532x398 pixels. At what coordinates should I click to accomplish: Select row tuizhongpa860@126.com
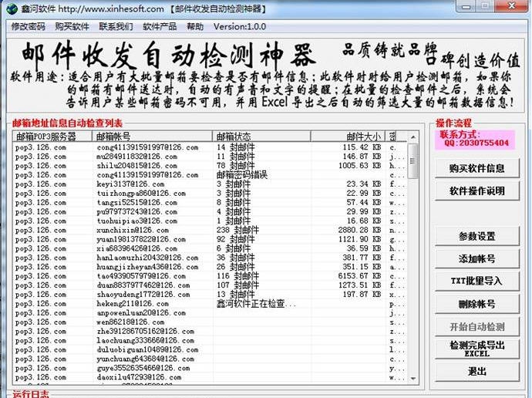210,193
